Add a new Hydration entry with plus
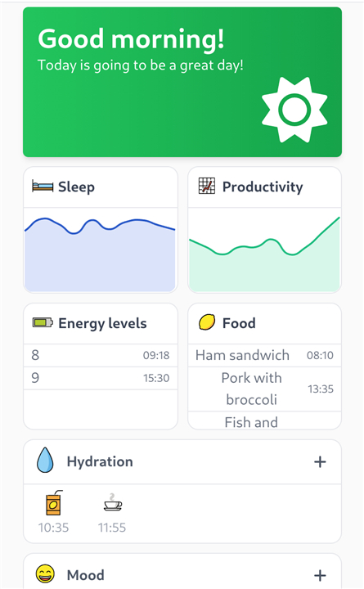The image size is (364, 589). coord(320,461)
